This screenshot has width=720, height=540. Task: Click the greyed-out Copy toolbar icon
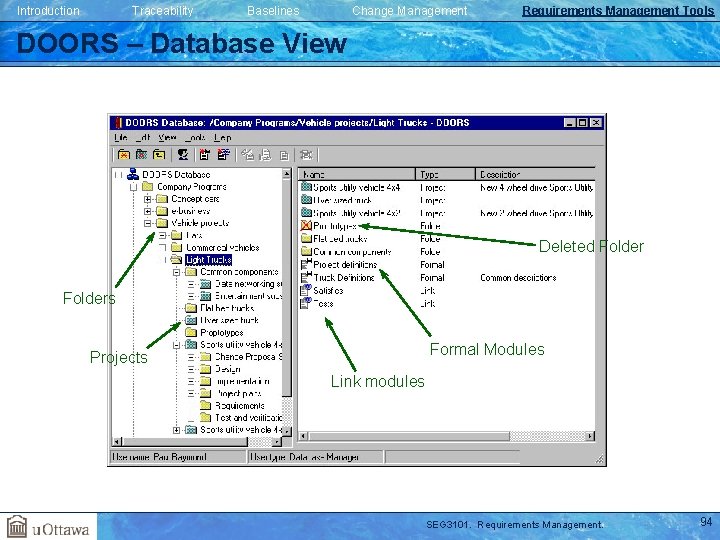pyautogui.click(x=266, y=155)
